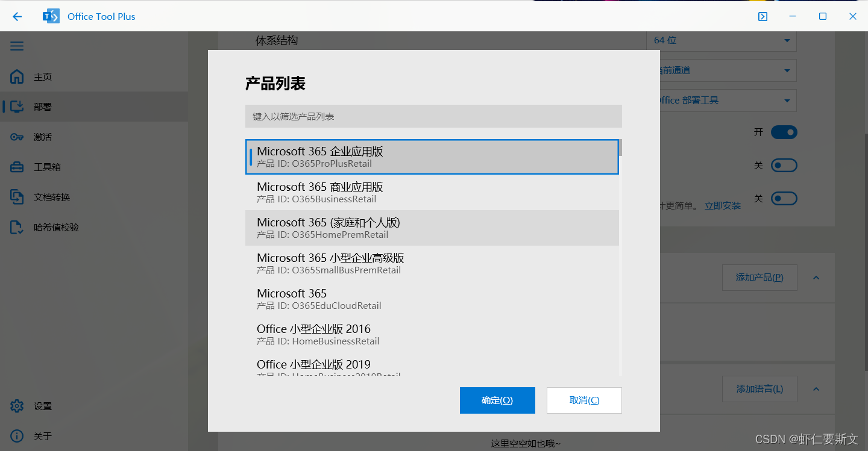Click the product filter input field
This screenshot has width=868, height=451.
(x=433, y=116)
